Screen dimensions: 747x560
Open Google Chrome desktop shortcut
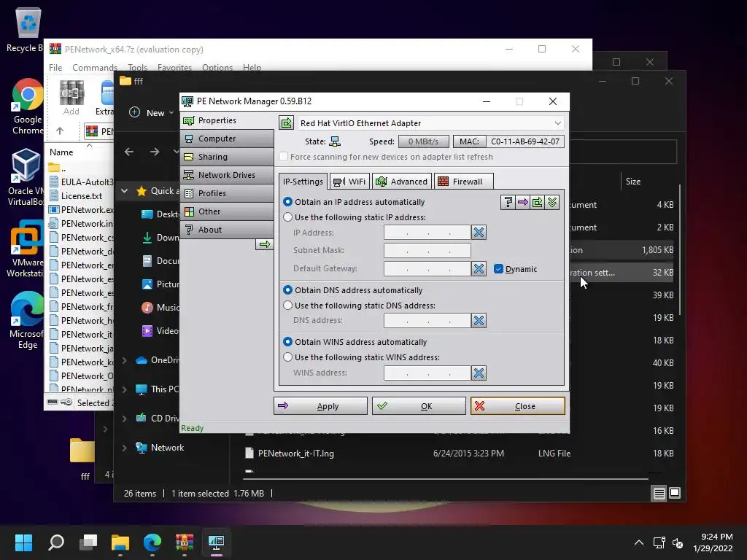tap(27, 107)
